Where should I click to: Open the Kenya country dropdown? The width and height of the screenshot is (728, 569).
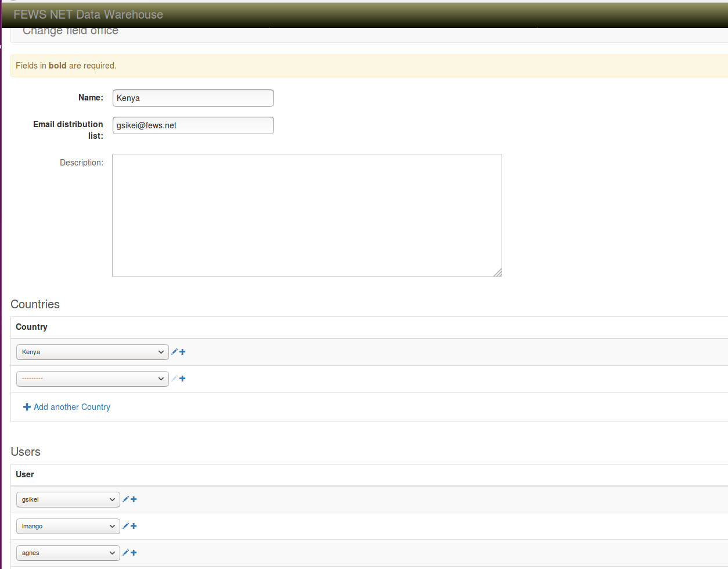coord(92,352)
